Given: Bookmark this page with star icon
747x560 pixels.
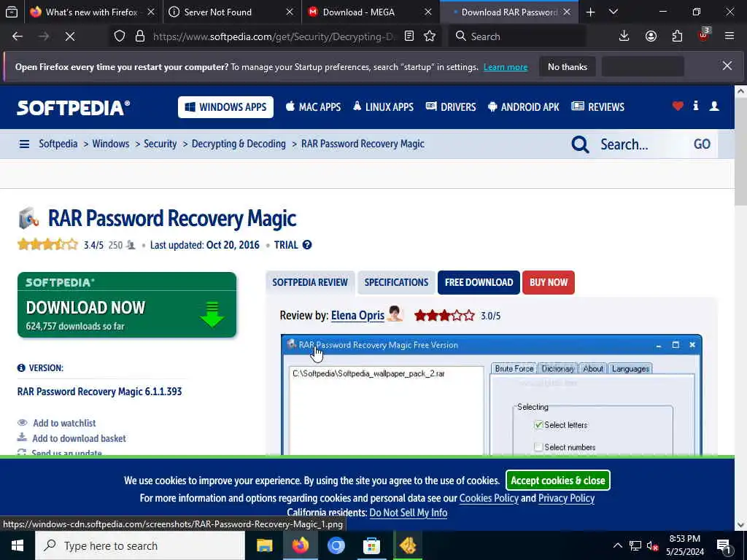Looking at the screenshot, I should pyautogui.click(x=430, y=36).
